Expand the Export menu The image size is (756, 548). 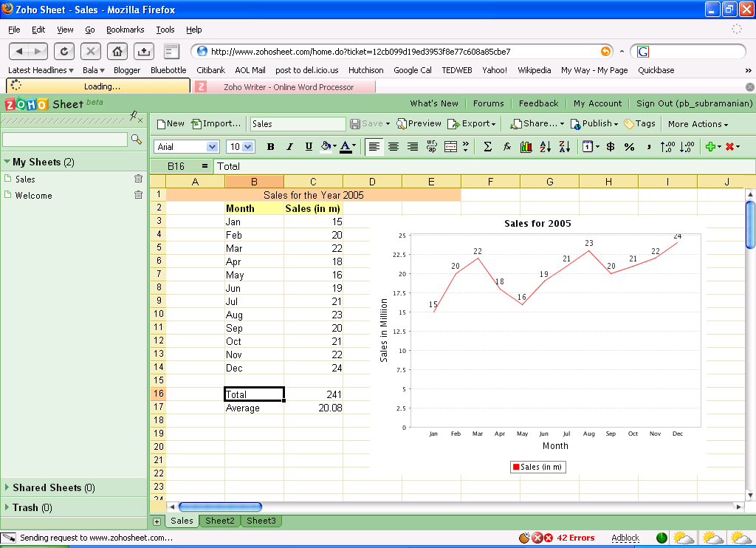coord(472,123)
